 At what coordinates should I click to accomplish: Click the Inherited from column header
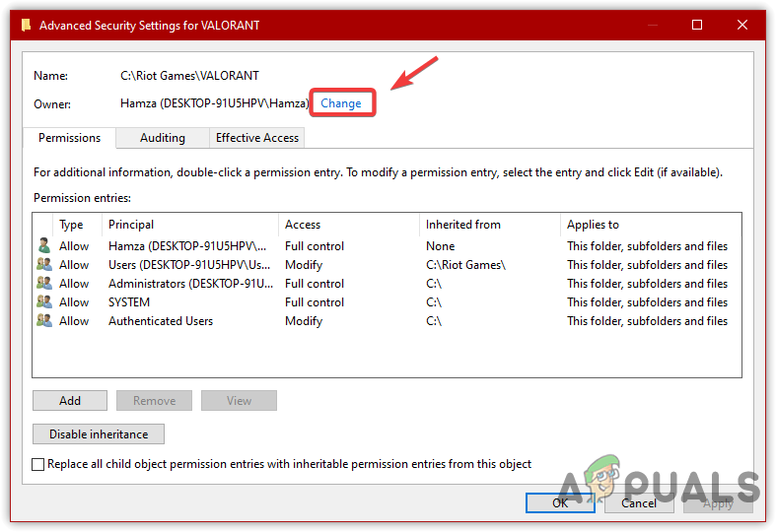[490, 225]
